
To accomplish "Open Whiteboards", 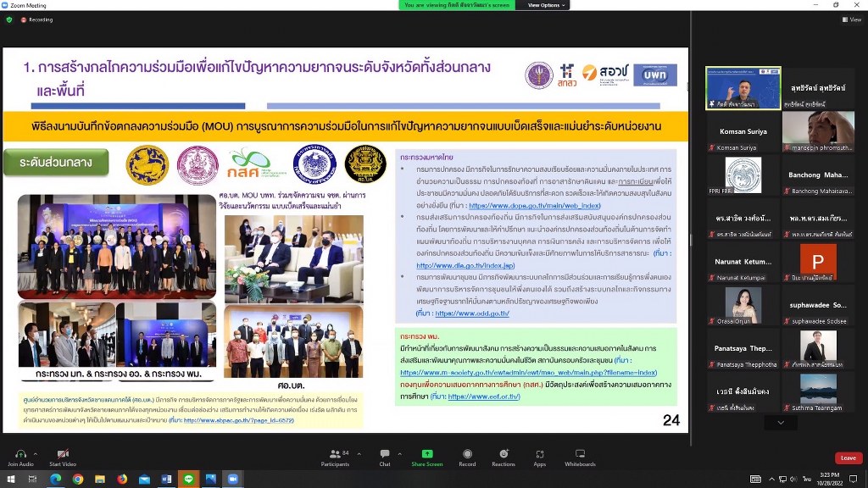I will pyautogui.click(x=580, y=457).
